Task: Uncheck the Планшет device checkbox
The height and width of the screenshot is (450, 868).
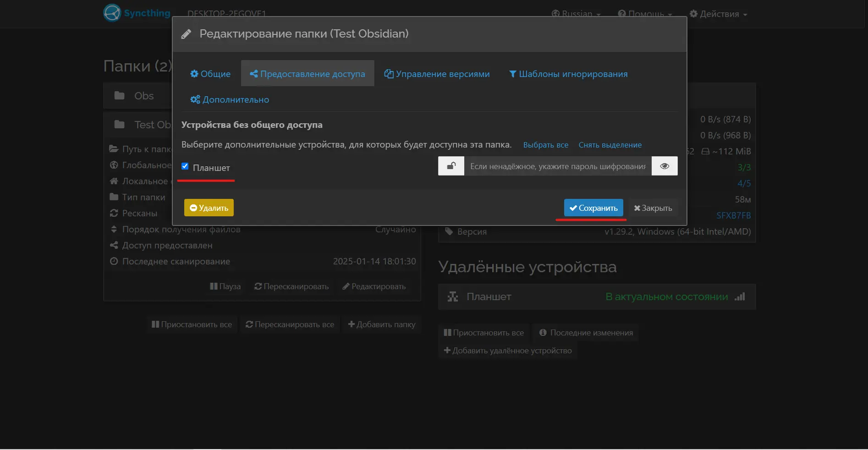Action: pos(185,166)
